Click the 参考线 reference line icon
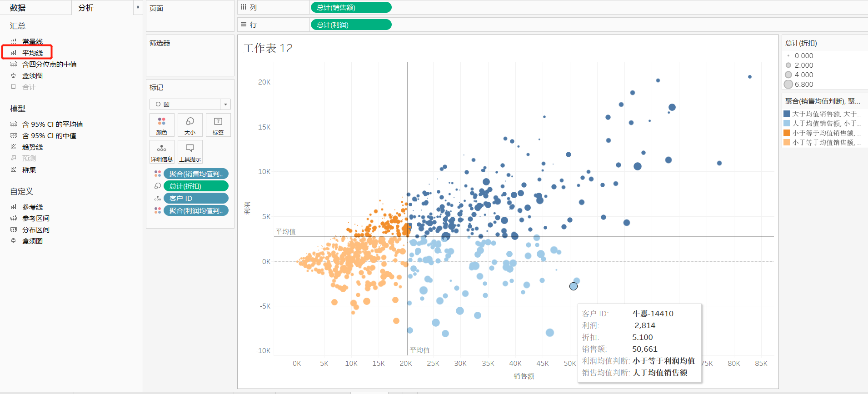The width and height of the screenshot is (868, 394). tap(14, 207)
